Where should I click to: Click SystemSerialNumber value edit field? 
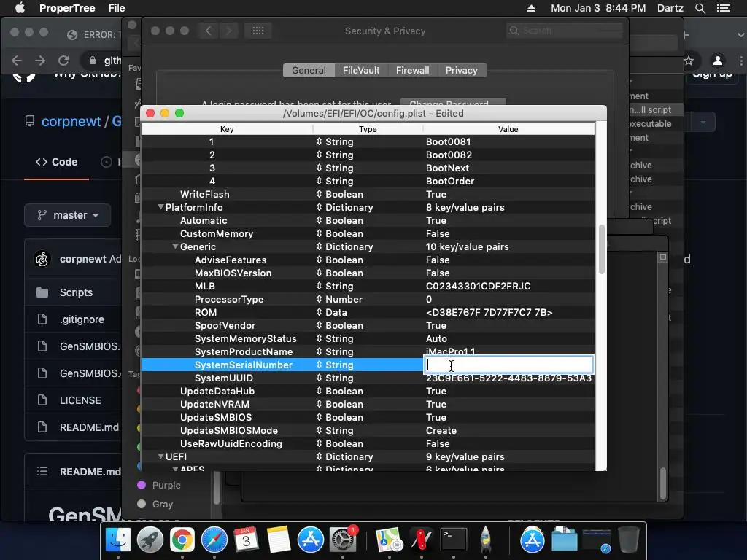(x=508, y=365)
